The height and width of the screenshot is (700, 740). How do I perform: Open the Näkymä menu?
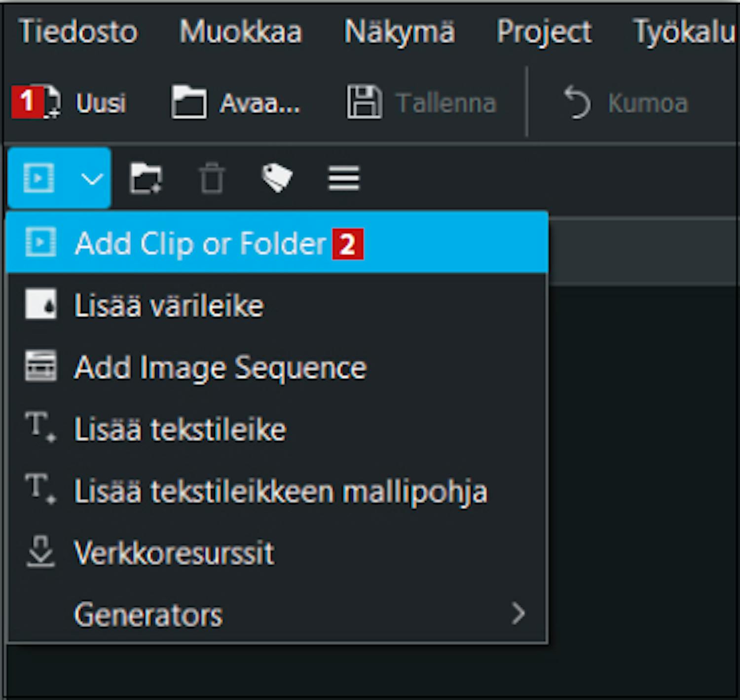point(399,32)
